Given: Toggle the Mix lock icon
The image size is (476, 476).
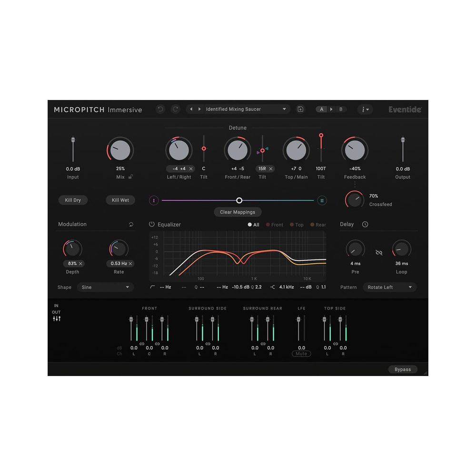Looking at the screenshot, I should (x=130, y=177).
